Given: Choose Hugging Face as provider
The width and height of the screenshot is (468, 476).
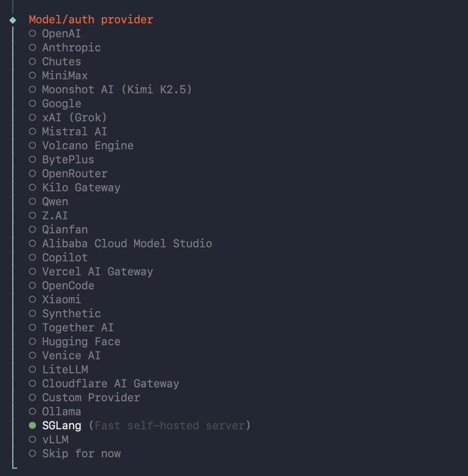Looking at the screenshot, I should pyautogui.click(x=81, y=341).
